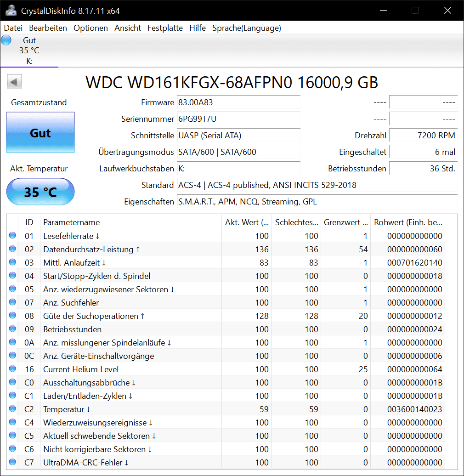Select the UltraDMA-CRC-Fehler parameter name
Viewport: 464px width, 476px height.
pos(86,462)
